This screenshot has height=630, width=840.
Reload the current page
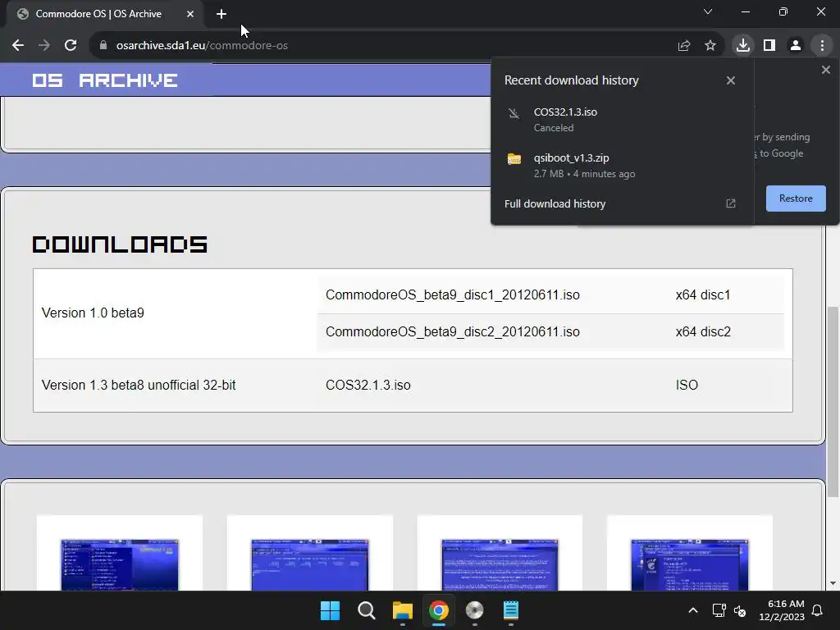[x=71, y=46]
